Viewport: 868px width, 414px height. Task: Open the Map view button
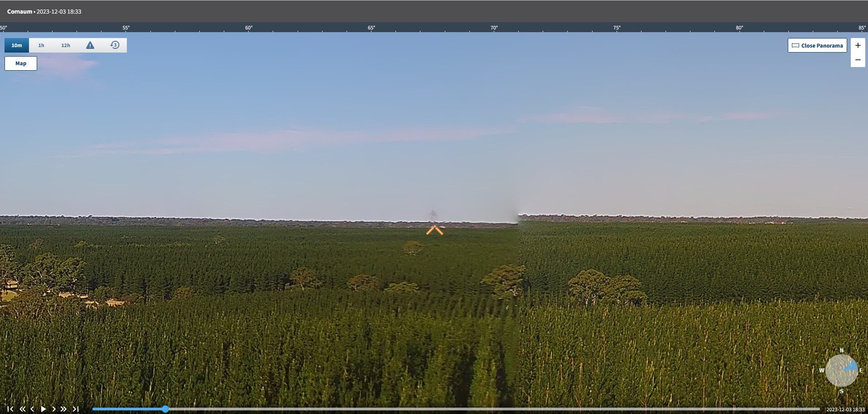[21, 63]
